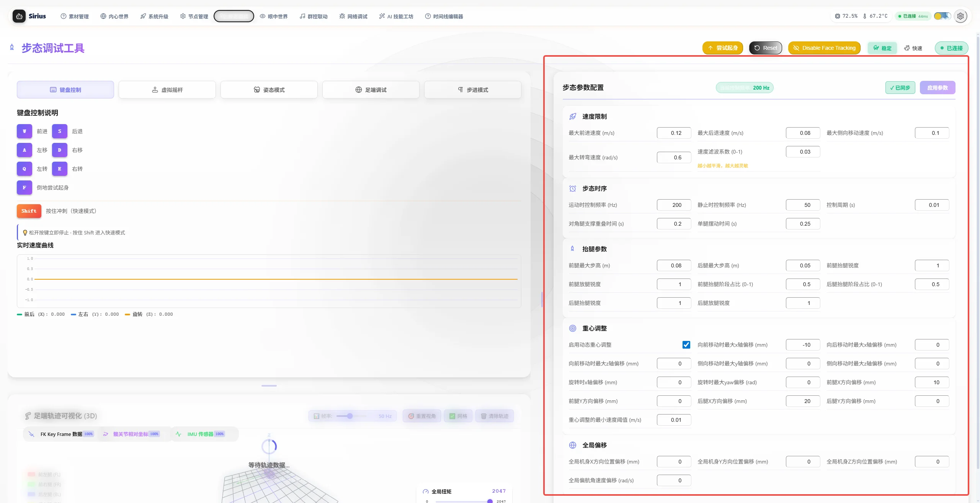Click the target icon beside 重心调整
This screenshot has height=503, width=980.
[573, 328]
